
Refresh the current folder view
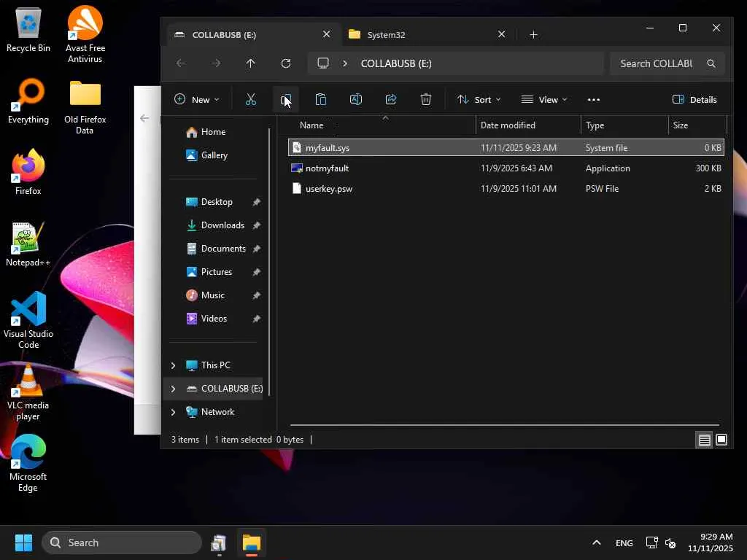click(286, 63)
